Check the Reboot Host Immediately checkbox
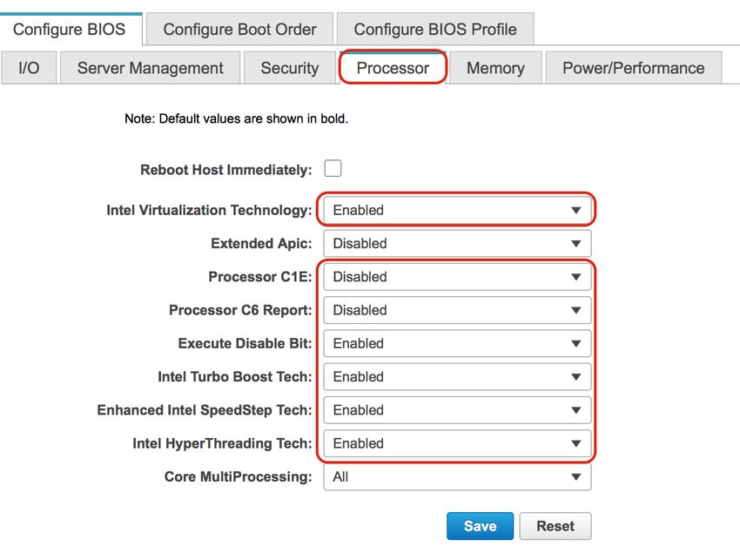Screen dimensions: 740x560 click(333, 169)
